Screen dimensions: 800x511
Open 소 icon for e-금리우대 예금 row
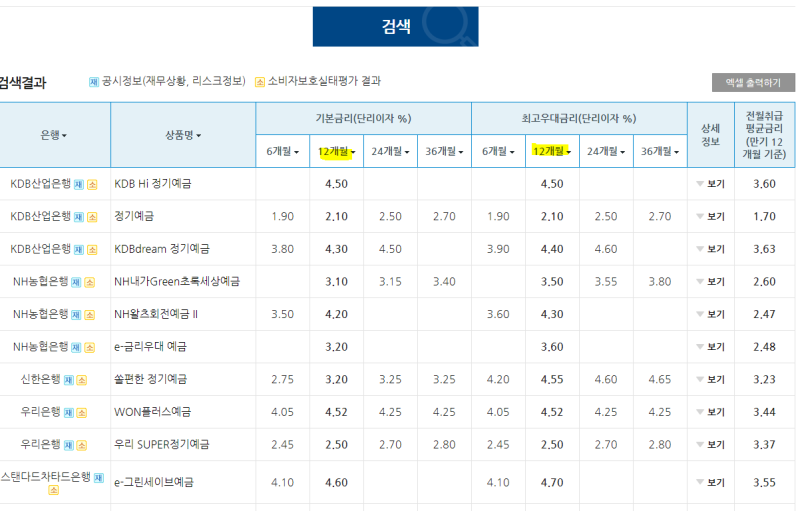[x=89, y=348]
